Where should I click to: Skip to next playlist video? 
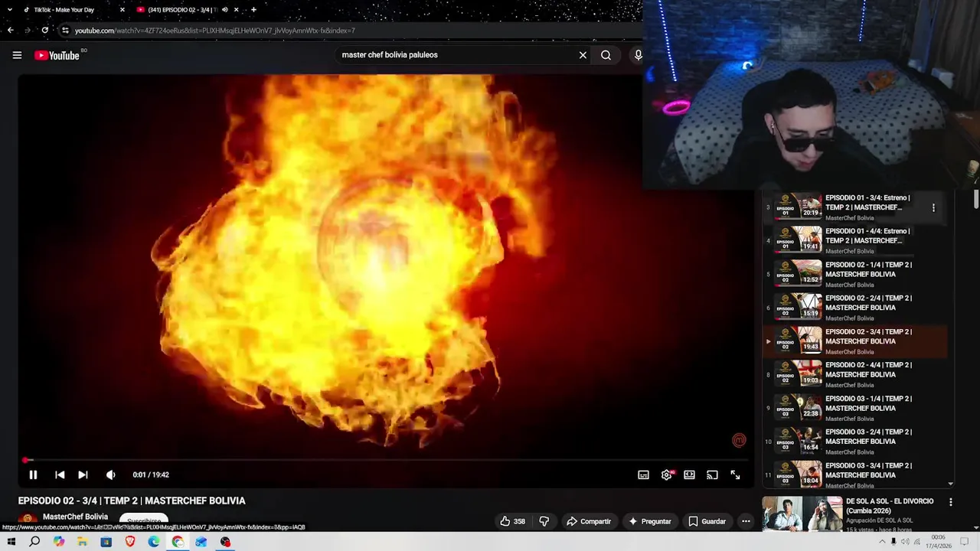(83, 474)
